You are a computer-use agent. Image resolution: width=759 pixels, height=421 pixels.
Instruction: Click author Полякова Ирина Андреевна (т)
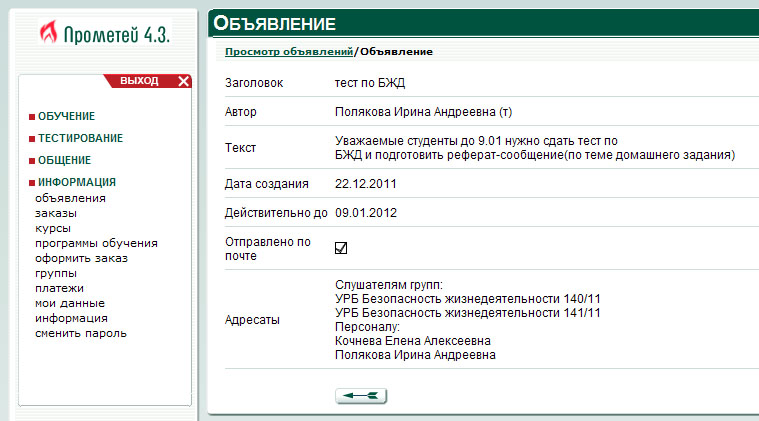pyautogui.click(x=424, y=112)
